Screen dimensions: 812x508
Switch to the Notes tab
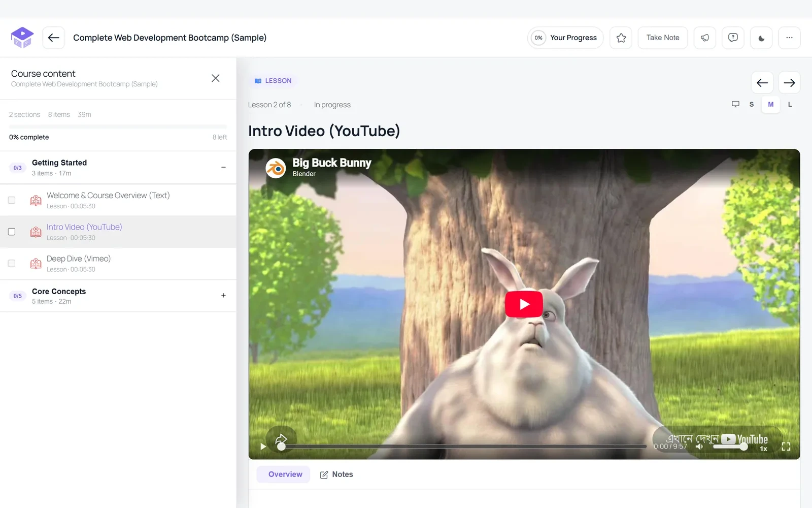tap(336, 474)
